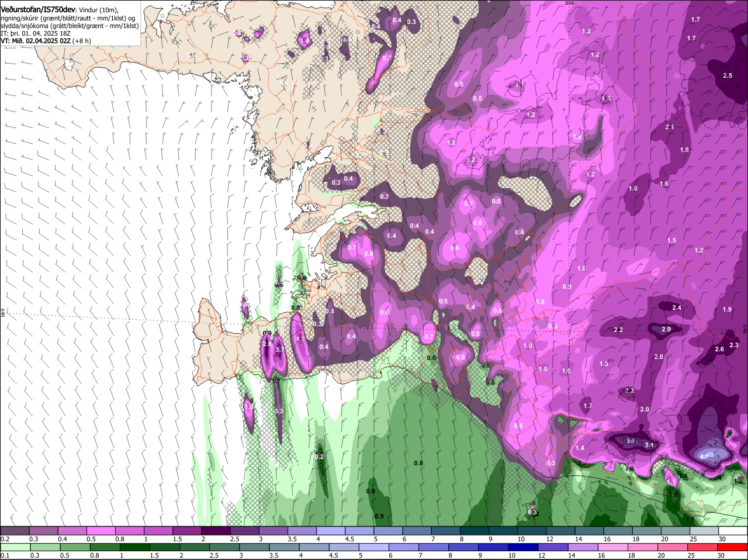Select the 4.3 precipitation value on the map

point(704,457)
